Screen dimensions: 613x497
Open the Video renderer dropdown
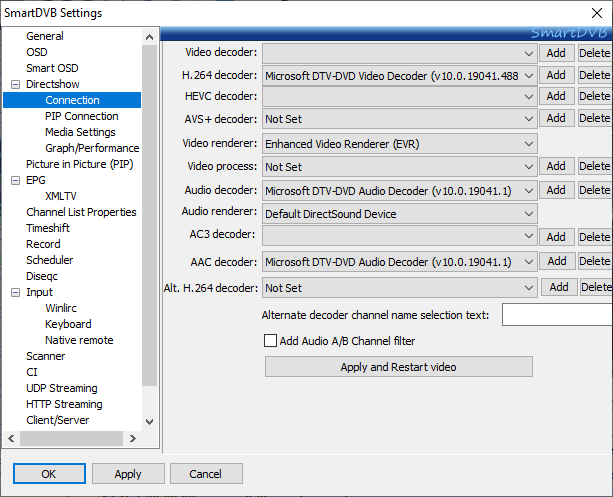click(x=400, y=144)
